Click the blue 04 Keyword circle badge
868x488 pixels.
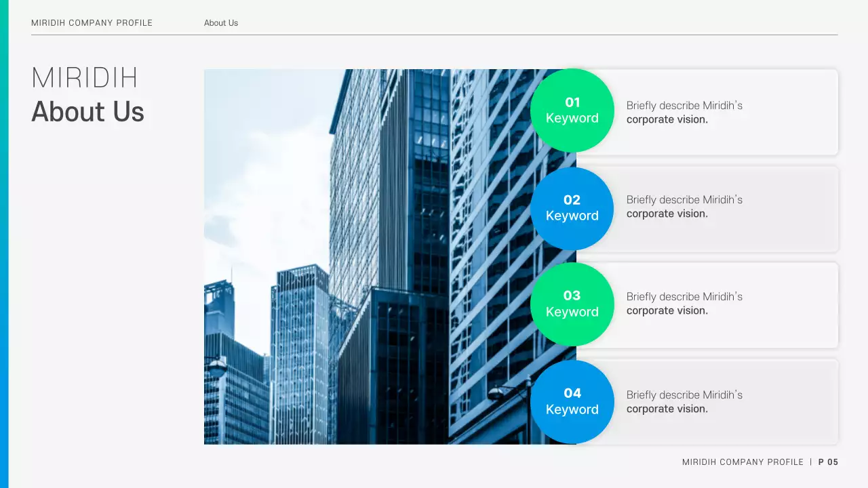click(x=572, y=401)
